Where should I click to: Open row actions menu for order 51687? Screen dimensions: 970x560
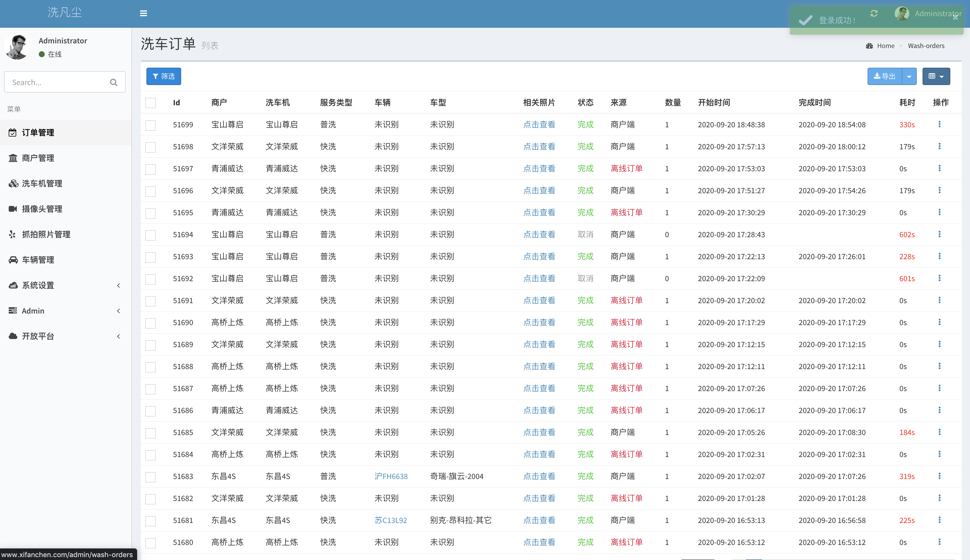click(940, 388)
